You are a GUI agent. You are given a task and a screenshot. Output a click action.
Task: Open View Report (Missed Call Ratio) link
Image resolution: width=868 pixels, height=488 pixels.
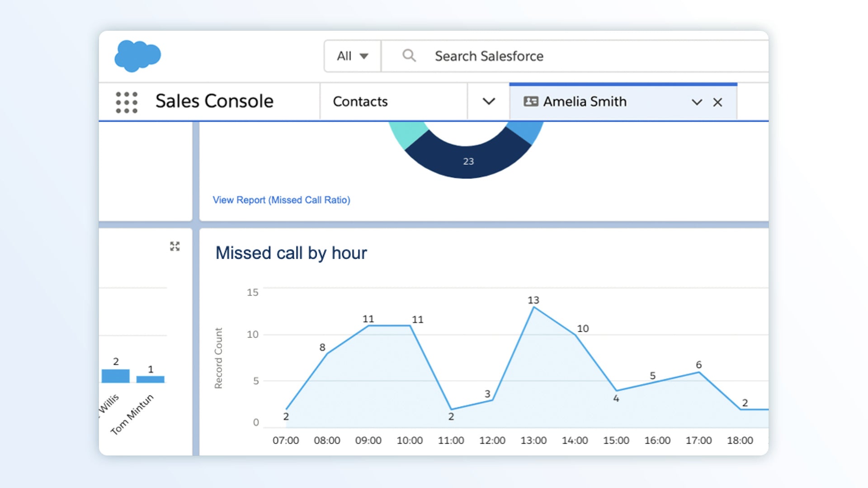pos(281,200)
